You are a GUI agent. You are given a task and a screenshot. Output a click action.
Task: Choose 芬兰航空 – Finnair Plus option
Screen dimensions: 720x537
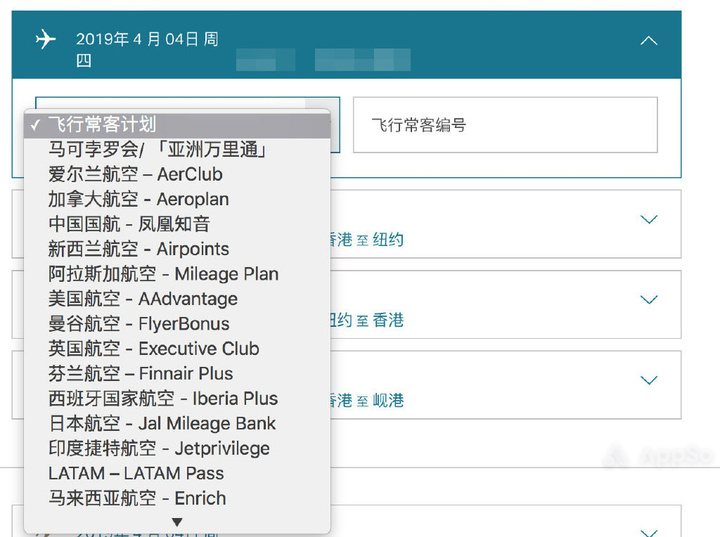click(177, 373)
